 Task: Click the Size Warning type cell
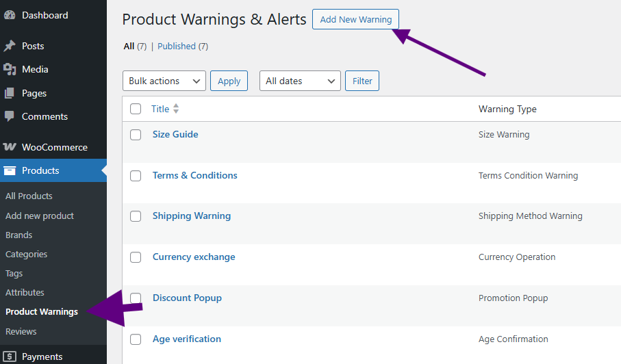point(504,135)
